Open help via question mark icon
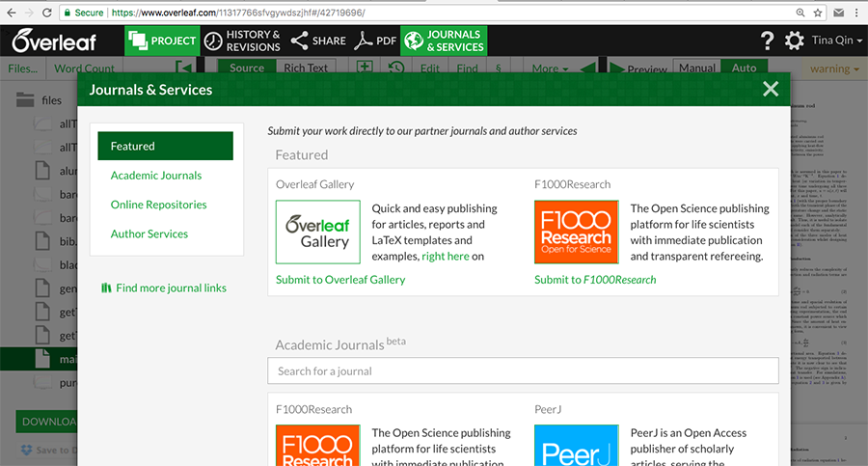 click(768, 41)
